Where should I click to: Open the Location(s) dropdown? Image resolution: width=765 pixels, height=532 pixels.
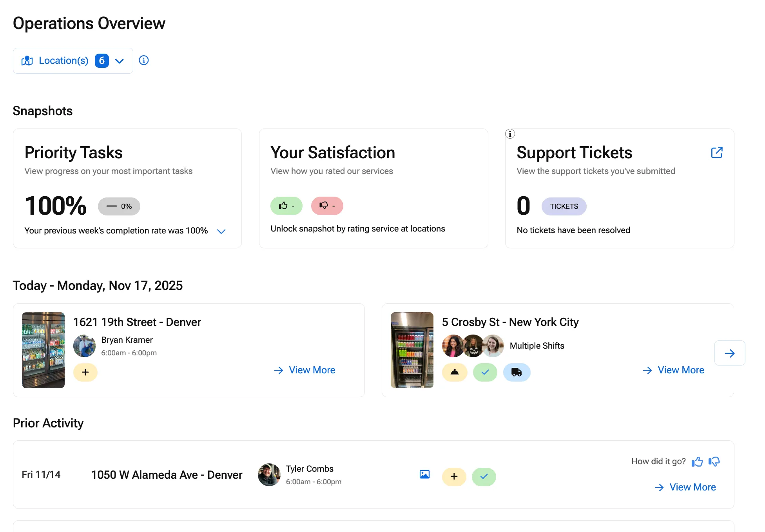pos(73,61)
